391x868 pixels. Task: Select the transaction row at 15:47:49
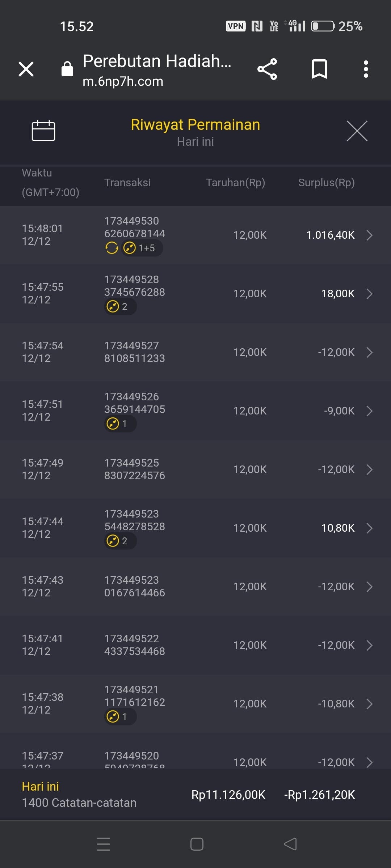pos(195,469)
